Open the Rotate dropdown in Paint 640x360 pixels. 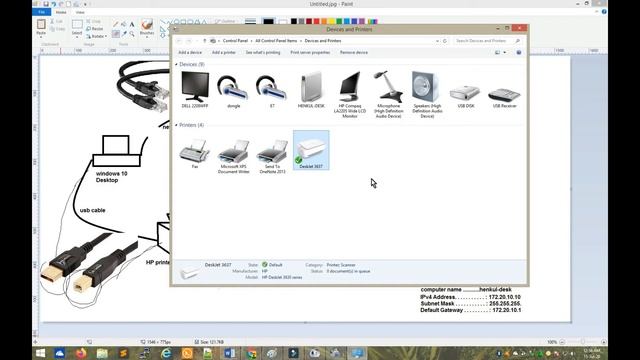[x=96, y=36]
